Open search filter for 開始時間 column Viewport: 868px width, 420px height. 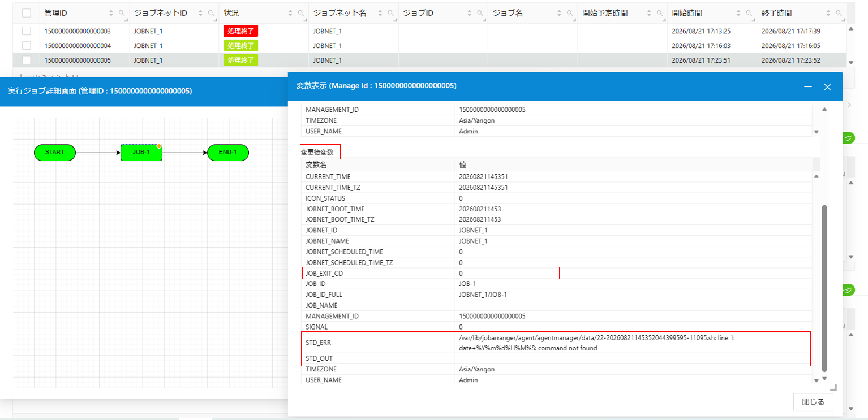click(748, 13)
